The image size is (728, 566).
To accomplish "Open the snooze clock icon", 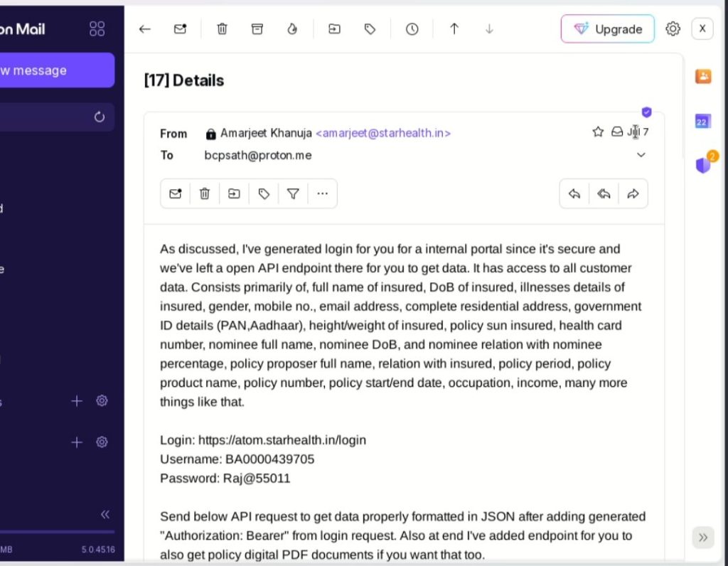I will [x=412, y=29].
